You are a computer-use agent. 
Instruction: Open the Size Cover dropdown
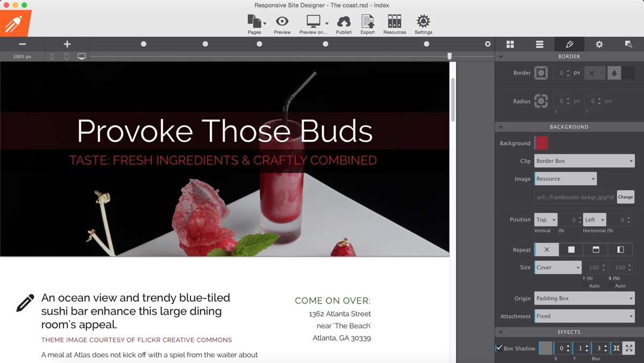[558, 268]
